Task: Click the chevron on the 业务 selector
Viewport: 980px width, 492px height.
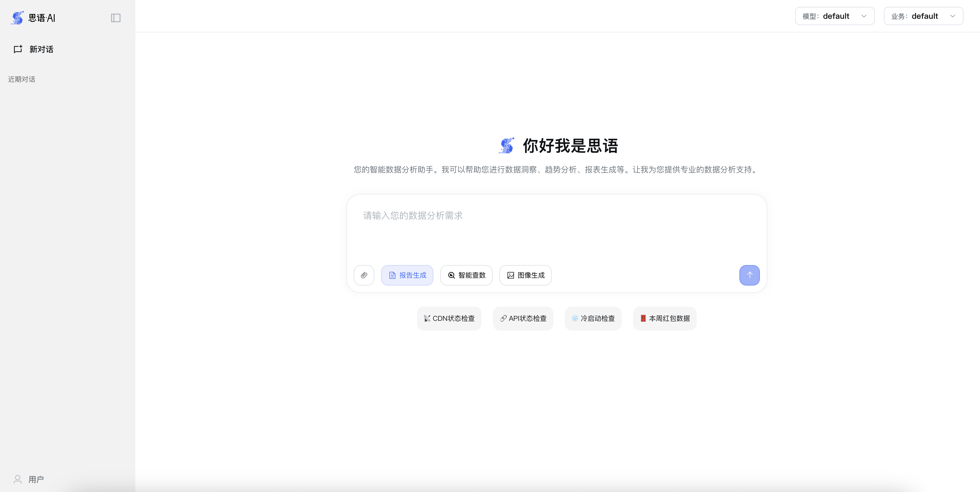Action: coord(953,16)
